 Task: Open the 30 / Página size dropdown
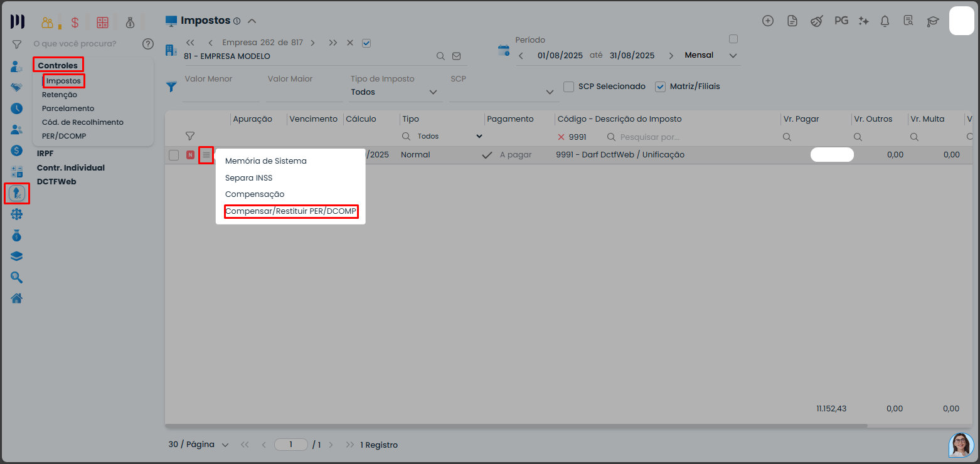198,445
